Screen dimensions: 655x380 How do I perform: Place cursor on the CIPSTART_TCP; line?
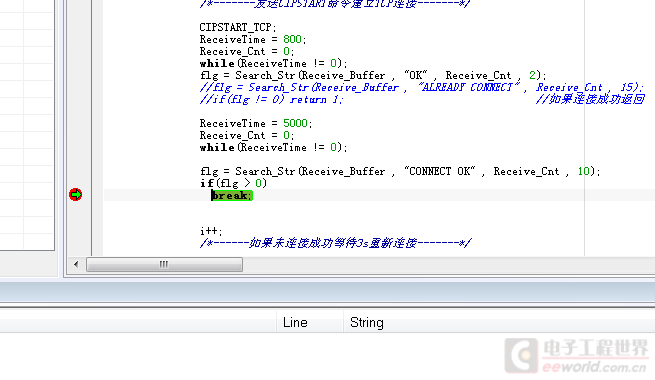[x=238, y=27]
